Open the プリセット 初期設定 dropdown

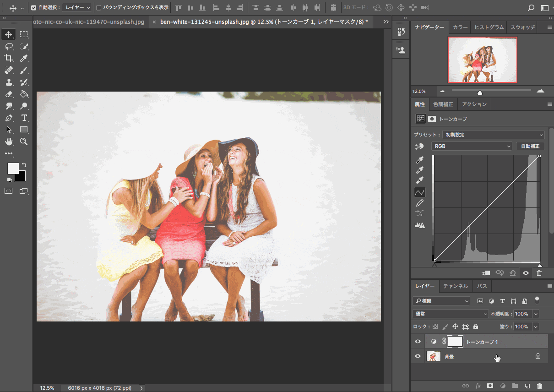point(494,135)
